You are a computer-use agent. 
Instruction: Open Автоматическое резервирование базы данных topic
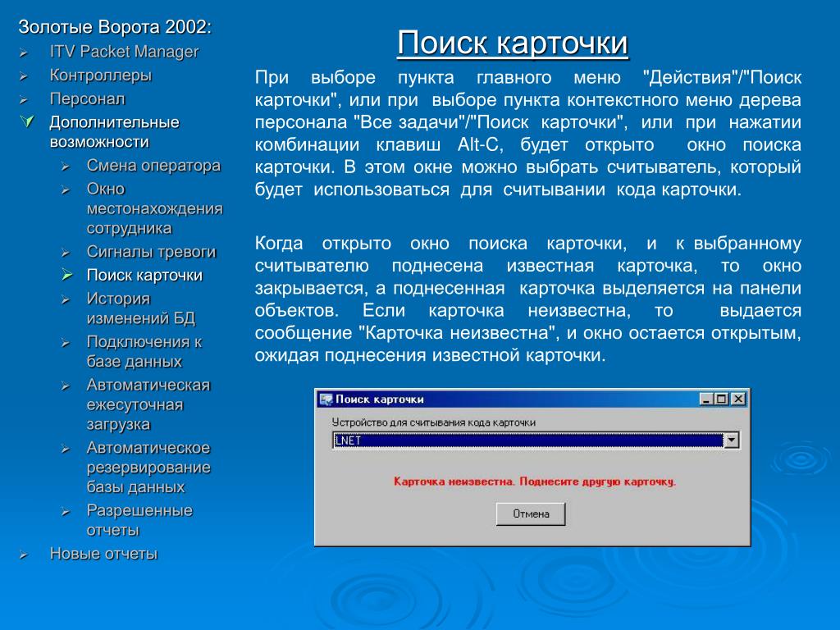[x=149, y=467]
